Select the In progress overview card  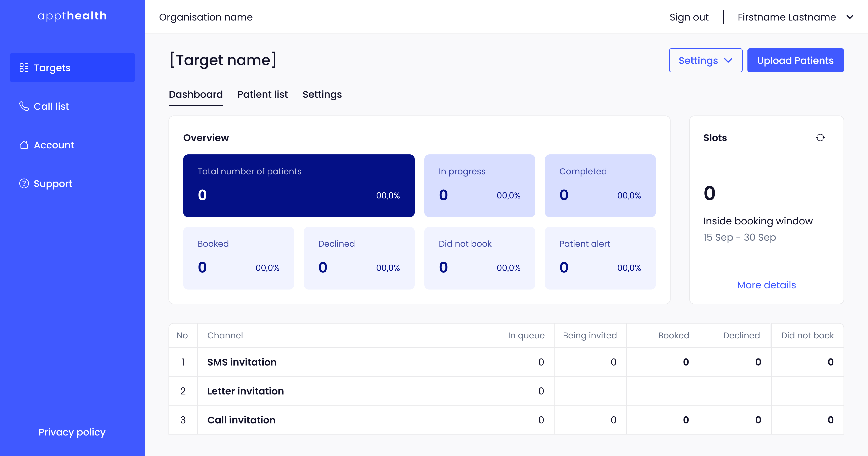click(479, 186)
